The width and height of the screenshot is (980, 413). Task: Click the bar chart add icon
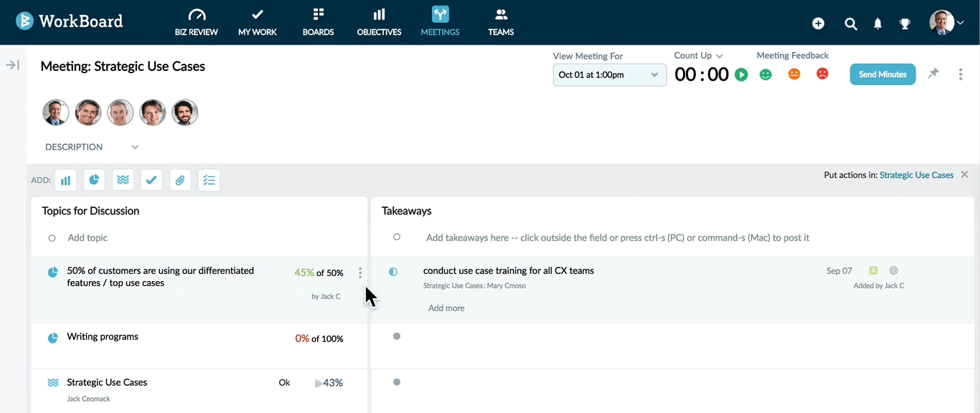coord(65,181)
